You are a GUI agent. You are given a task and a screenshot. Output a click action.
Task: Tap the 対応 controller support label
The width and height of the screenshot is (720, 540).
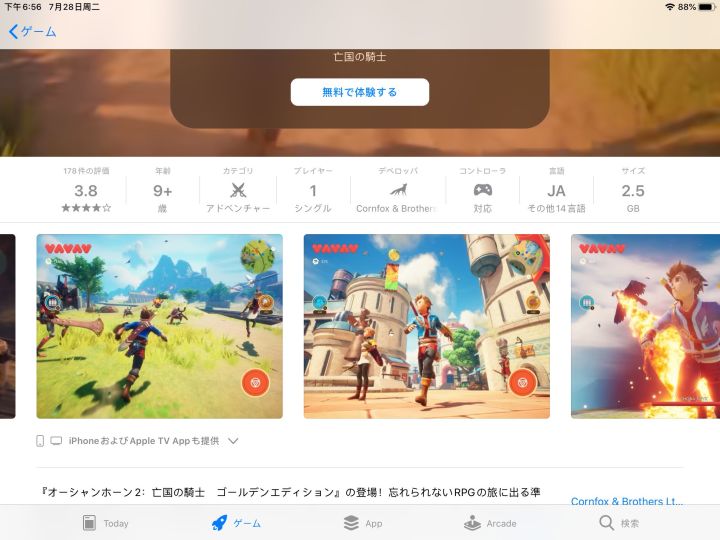point(483,208)
